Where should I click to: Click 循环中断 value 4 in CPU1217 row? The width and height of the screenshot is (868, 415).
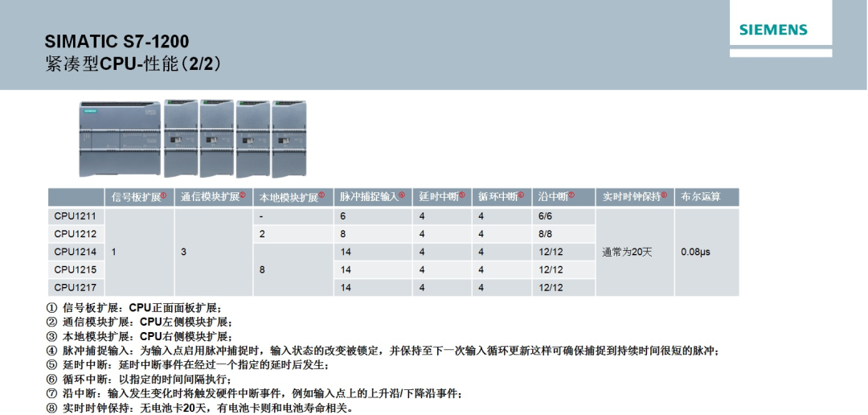pos(481,287)
